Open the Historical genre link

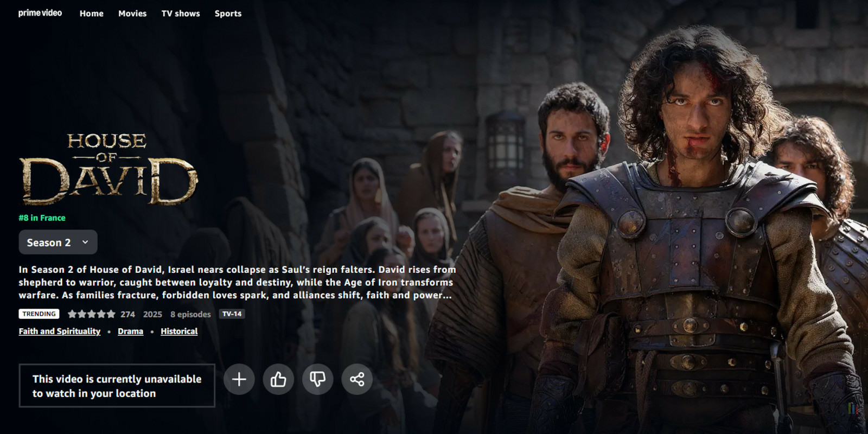(179, 331)
